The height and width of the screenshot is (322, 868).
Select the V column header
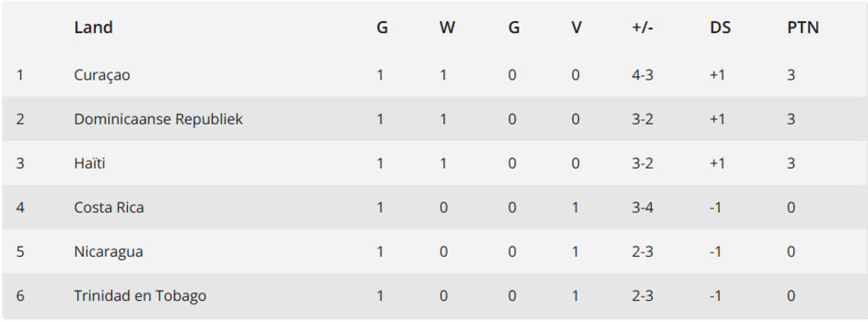pos(576,28)
